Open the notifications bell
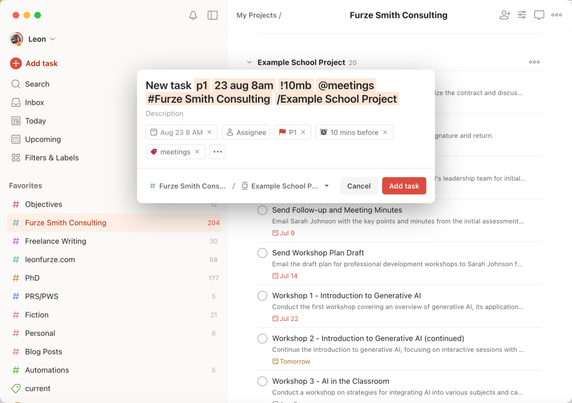The width and height of the screenshot is (572, 403). tap(193, 15)
